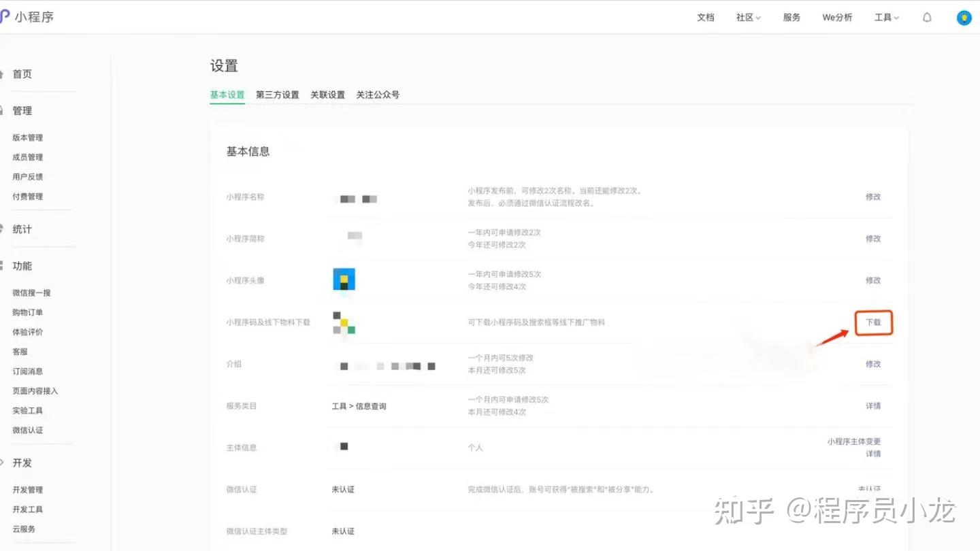Switch to the 第三方设置 tab
Viewport: 980px width, 551px height.
(278, 95)
